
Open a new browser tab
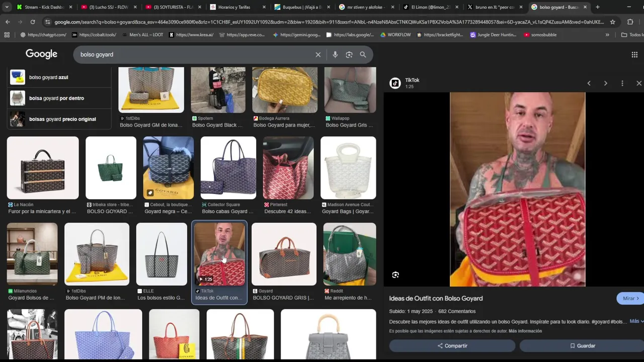(x=598, y=7)
